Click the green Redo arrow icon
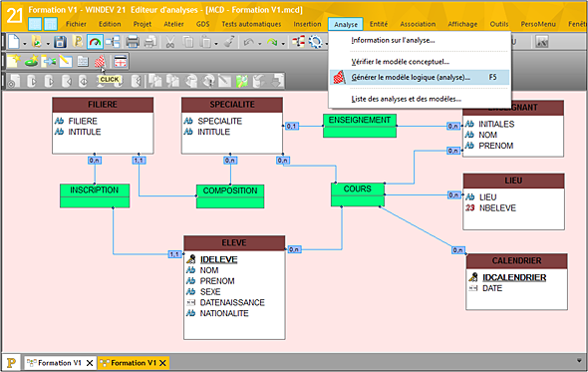The height and width of the screenshot is (372, 588). tap(272, 42)
